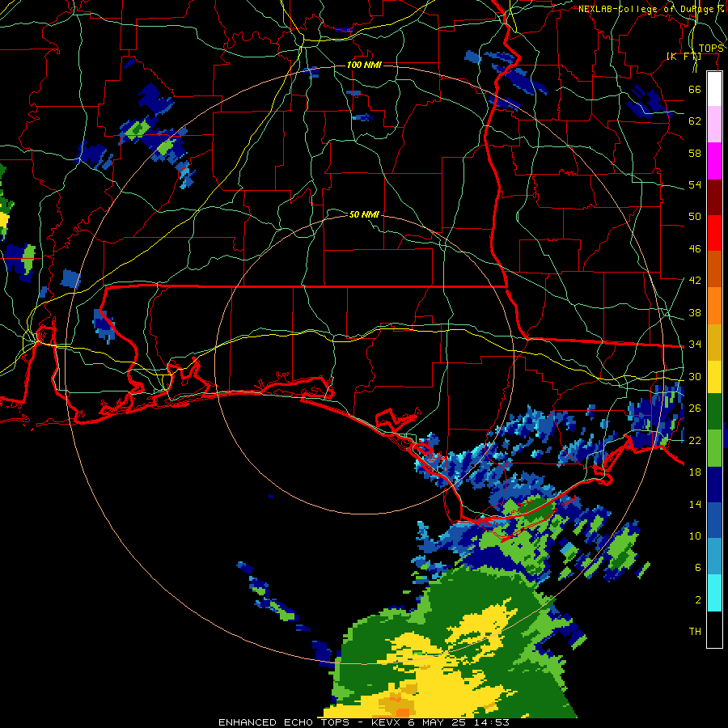The image size is (728, 728).
Task: Click the TOPS legend title
Action: coord(710,48)
